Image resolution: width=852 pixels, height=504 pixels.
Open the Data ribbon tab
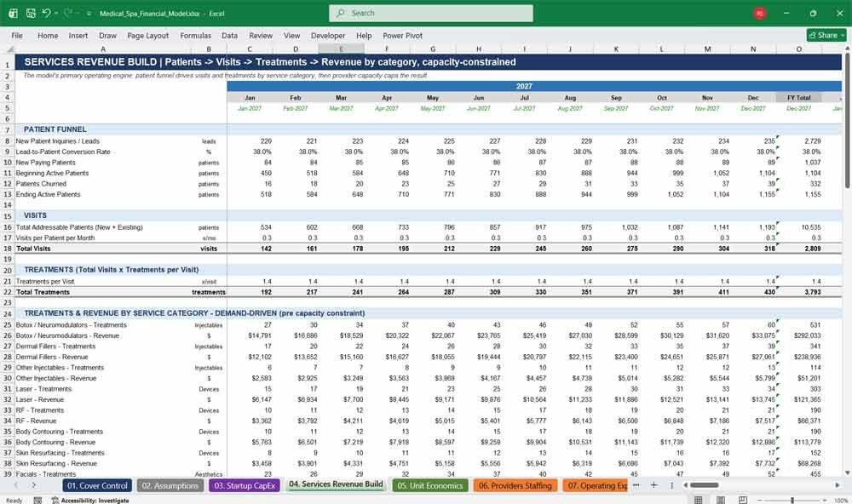click(229, 35)
